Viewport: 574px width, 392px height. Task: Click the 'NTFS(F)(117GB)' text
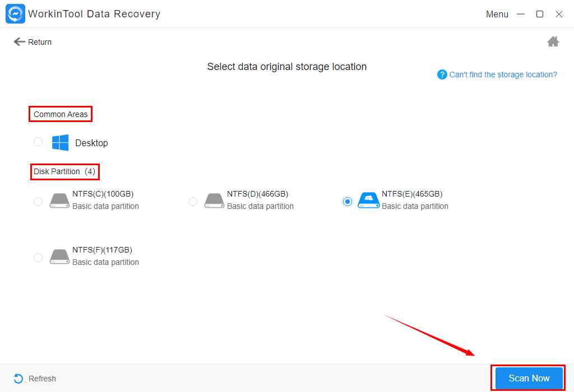[102, 250]
